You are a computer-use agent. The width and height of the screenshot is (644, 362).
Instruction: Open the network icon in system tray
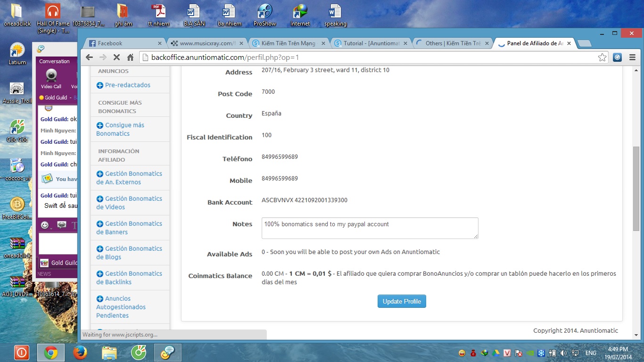pyautogui.click(x=575, y=353)
